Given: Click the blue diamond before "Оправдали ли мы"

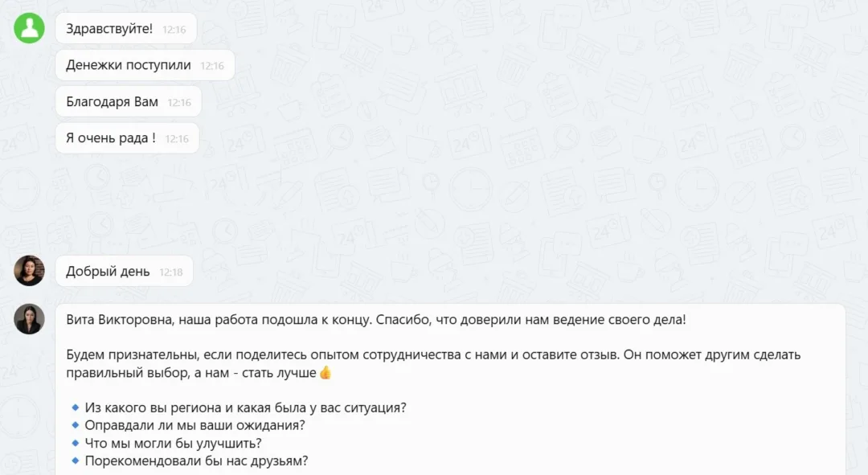Looking at the screenshot, I should pyautogui.click(x=76, y=425).
